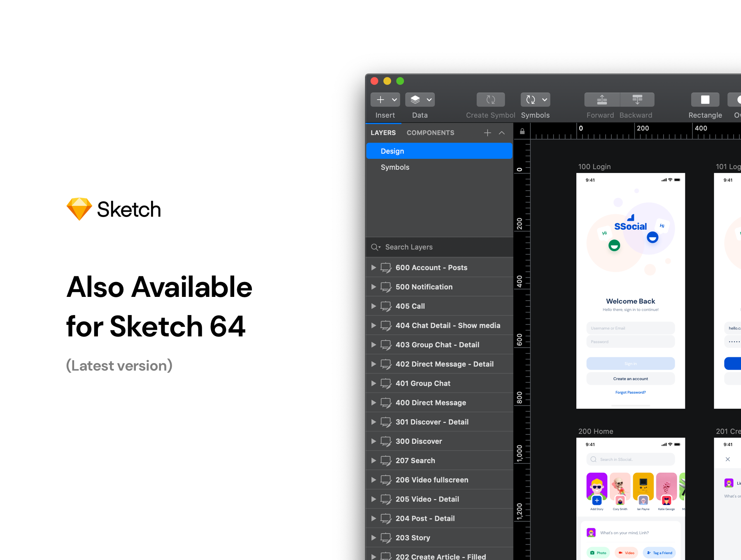Select the Rectangle shape tool
The width and height of the screenshot is (741, 560).
[x=705, y=100]
